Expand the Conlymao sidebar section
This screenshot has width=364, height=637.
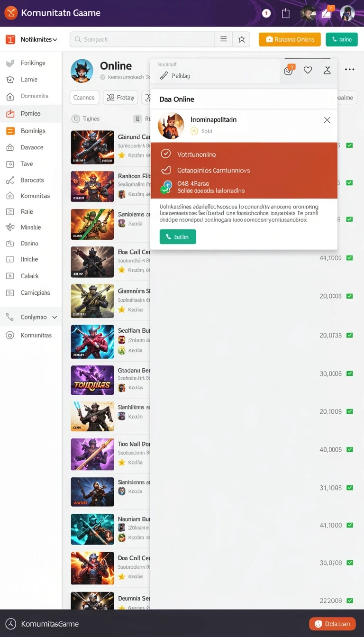[x=31, y=318]
